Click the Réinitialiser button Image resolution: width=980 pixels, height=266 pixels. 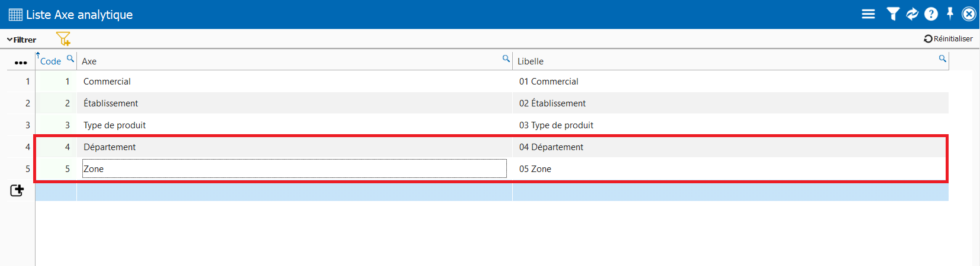point(948,39)
